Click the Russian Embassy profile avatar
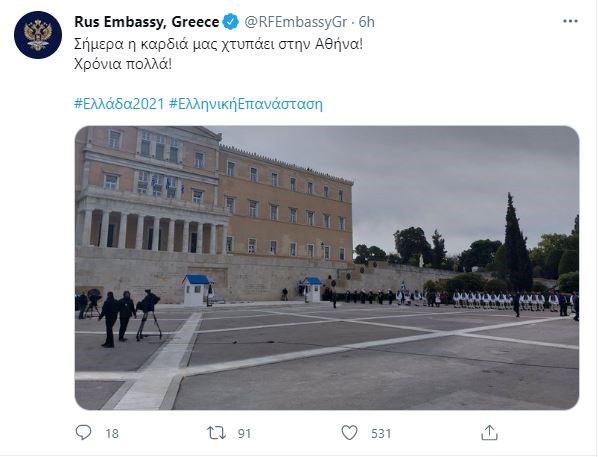The image size is (598, 457). [38, 35]
